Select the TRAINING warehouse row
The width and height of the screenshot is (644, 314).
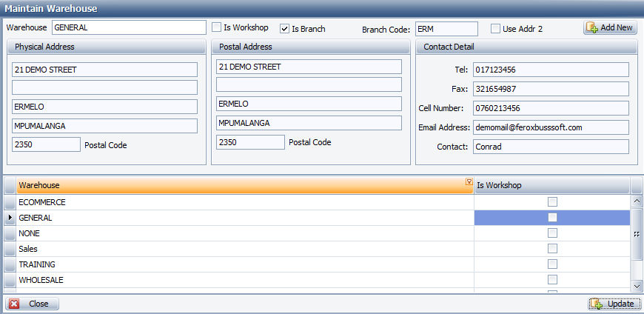(245, 264)
